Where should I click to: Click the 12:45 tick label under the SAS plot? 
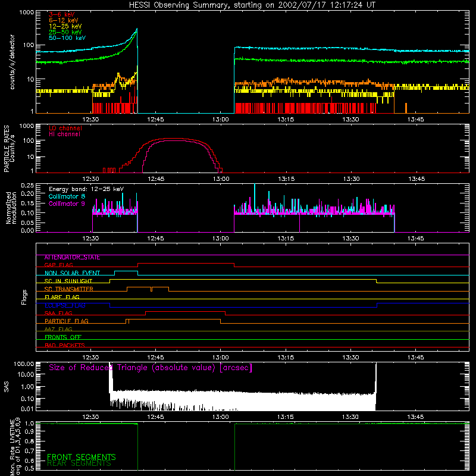pos(155,417)
